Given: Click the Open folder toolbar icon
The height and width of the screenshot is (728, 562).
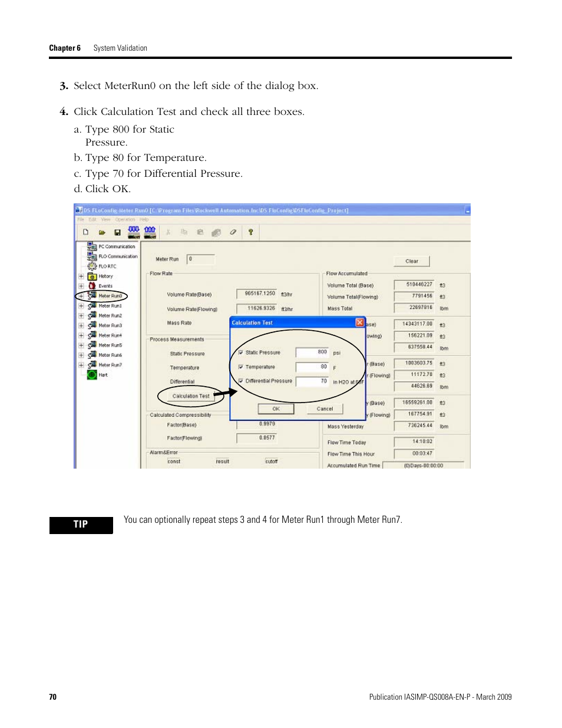Looking at the screenshot, I should [x=102, y=232].
